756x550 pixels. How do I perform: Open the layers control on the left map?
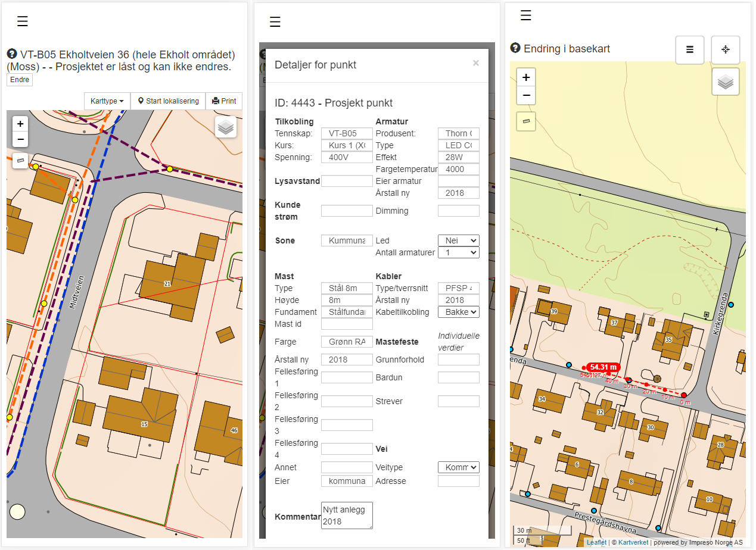(226, 127)
